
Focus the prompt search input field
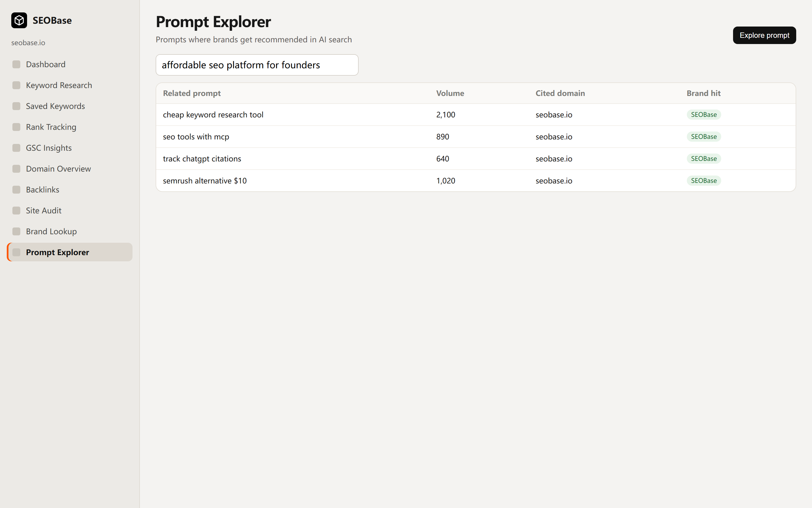(x=257, y=65)
